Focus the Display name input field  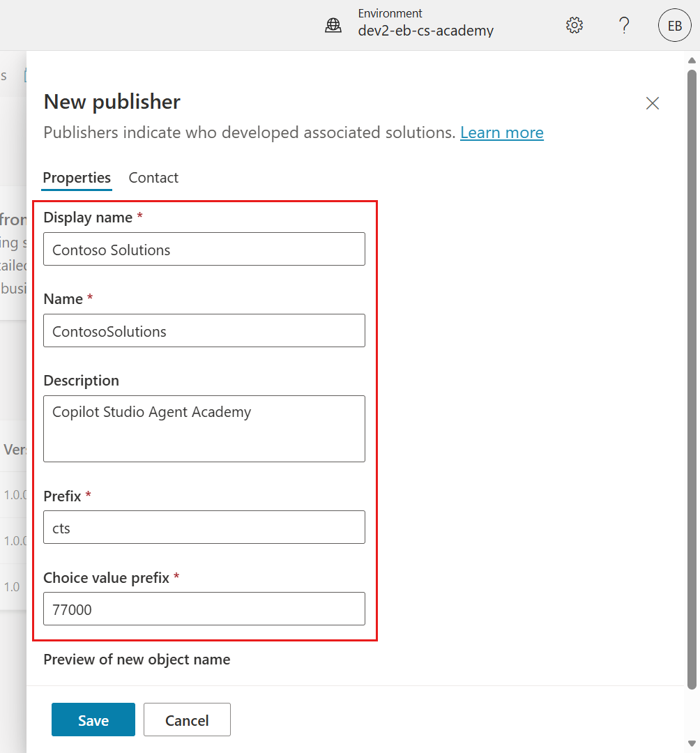(204, 250)
